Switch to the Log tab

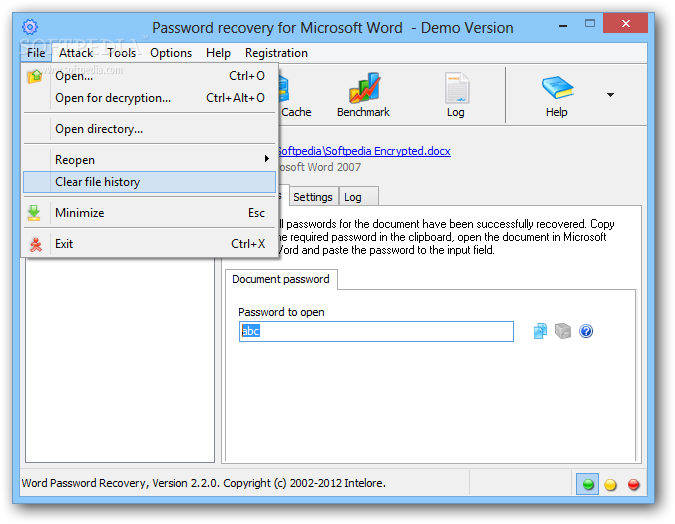point(353,197)
